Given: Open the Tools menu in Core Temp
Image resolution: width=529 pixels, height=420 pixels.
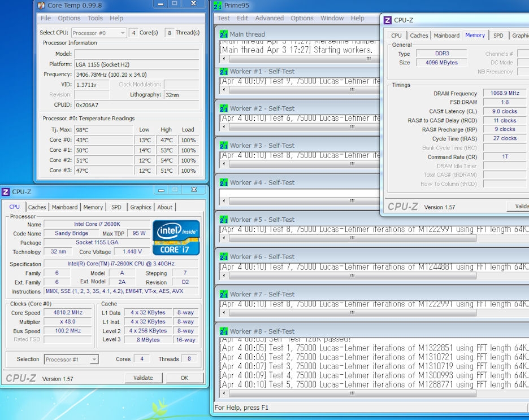Looking at the screenshot, I should 95,18.
